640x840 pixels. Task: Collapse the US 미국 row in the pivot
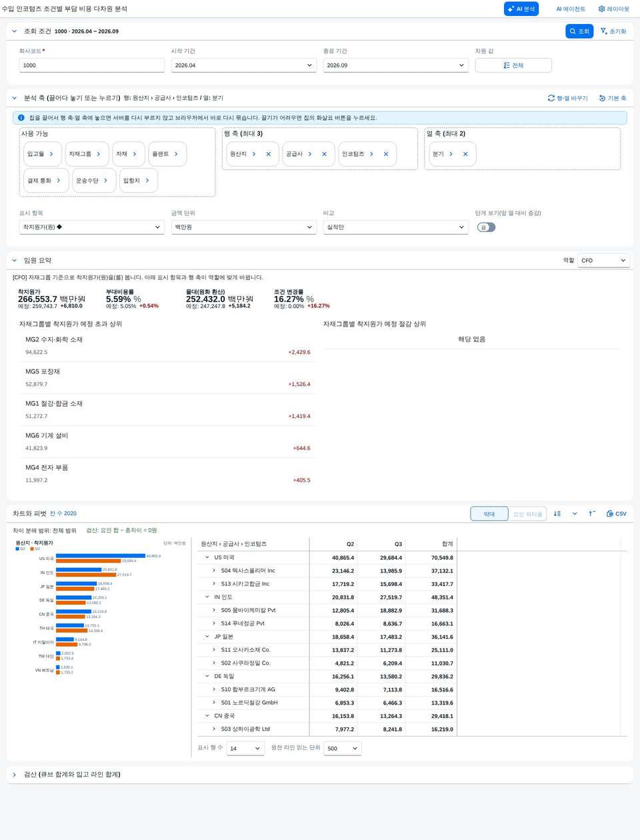(x=207, y=557)
